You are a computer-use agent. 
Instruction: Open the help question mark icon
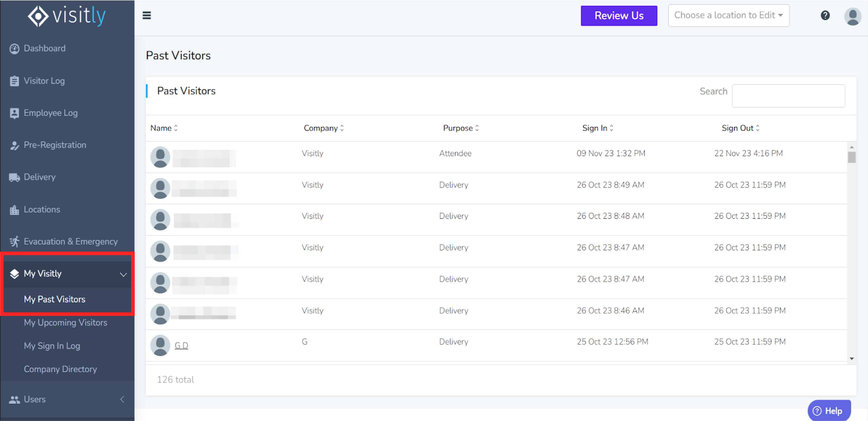825,16
